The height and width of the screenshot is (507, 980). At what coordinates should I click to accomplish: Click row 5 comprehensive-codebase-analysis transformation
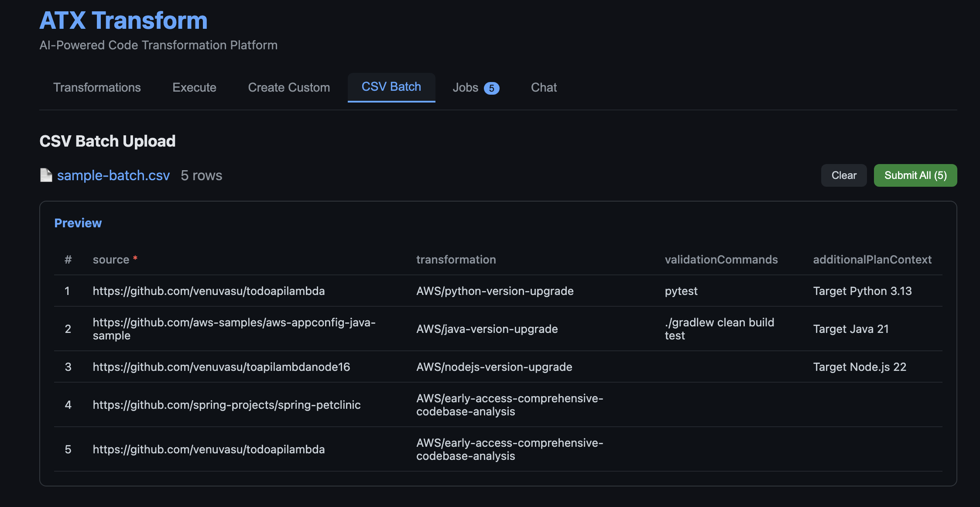tap(510, 449)
